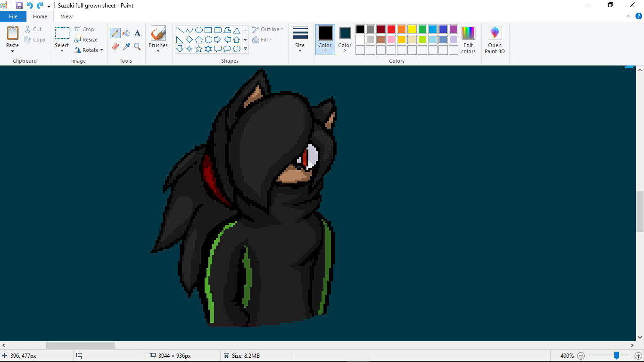Image resolution: width=644 pixels, height=362 pixels.
Task: Activate Color 2 background swatch
Action: coord(345,40)
